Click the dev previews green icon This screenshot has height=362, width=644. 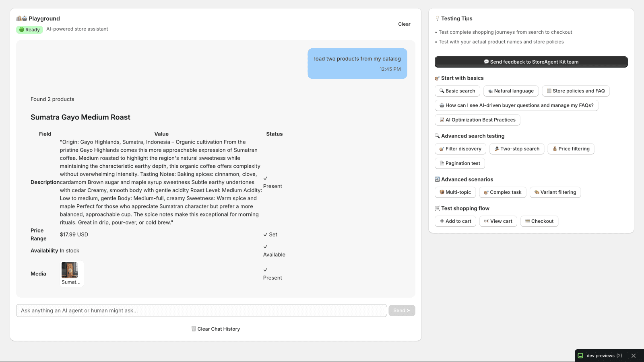[x=580, y=356]
